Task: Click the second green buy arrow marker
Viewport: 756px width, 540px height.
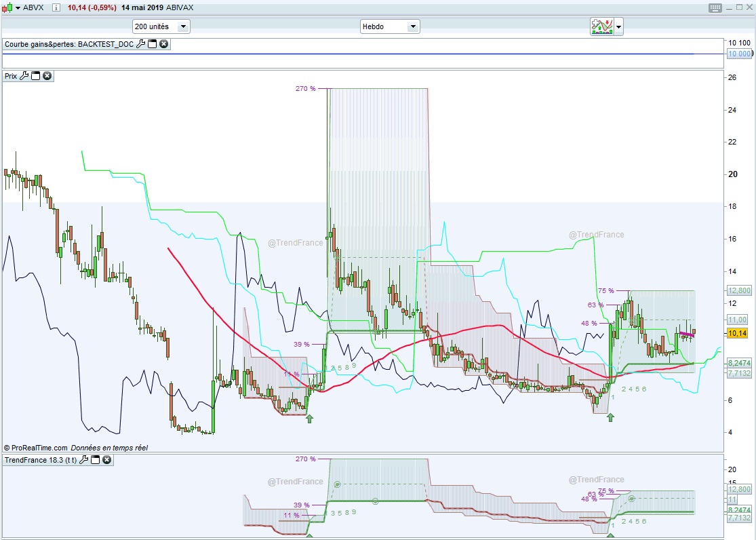Action: (x=610, y=417)
